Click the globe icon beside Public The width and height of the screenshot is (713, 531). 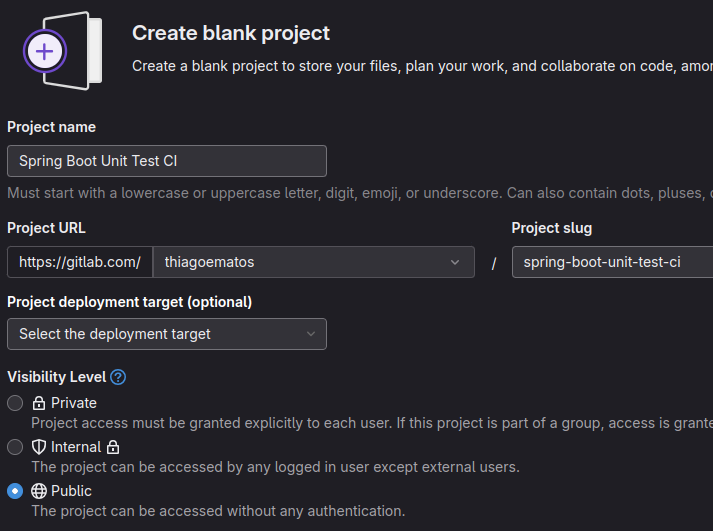pos(39,491)
